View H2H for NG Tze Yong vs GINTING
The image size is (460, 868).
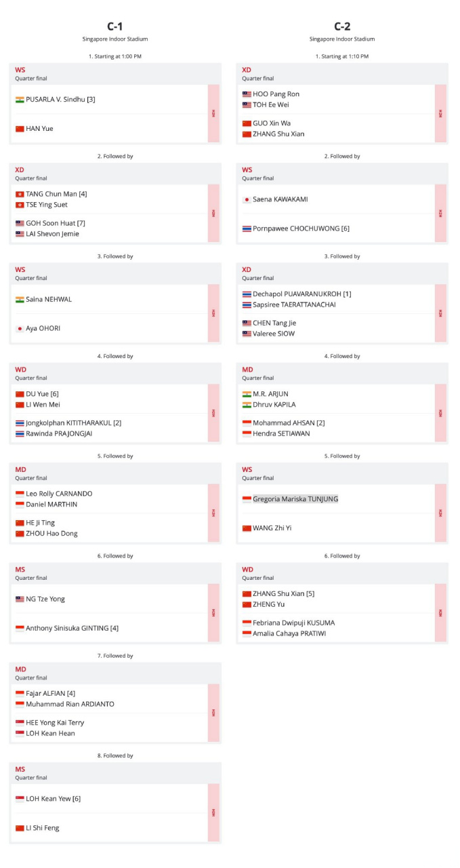pyautogui.click(x=213, y=613)
